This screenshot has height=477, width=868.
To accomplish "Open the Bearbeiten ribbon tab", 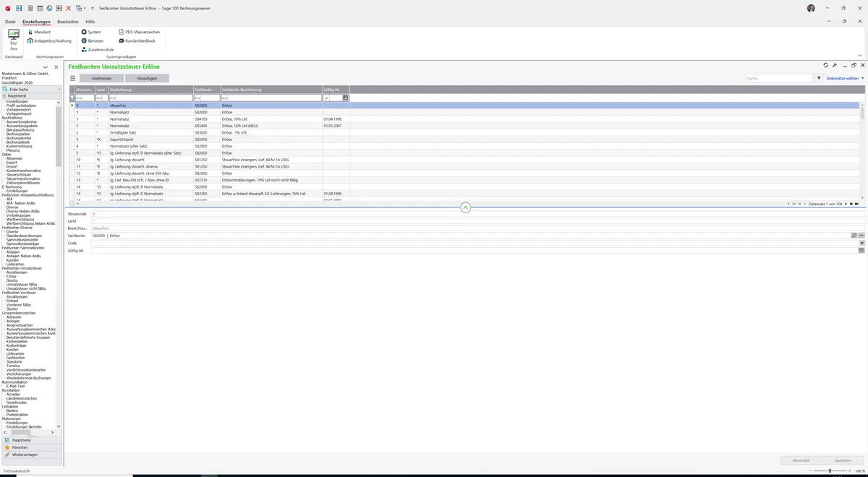I will click(68, 22).
